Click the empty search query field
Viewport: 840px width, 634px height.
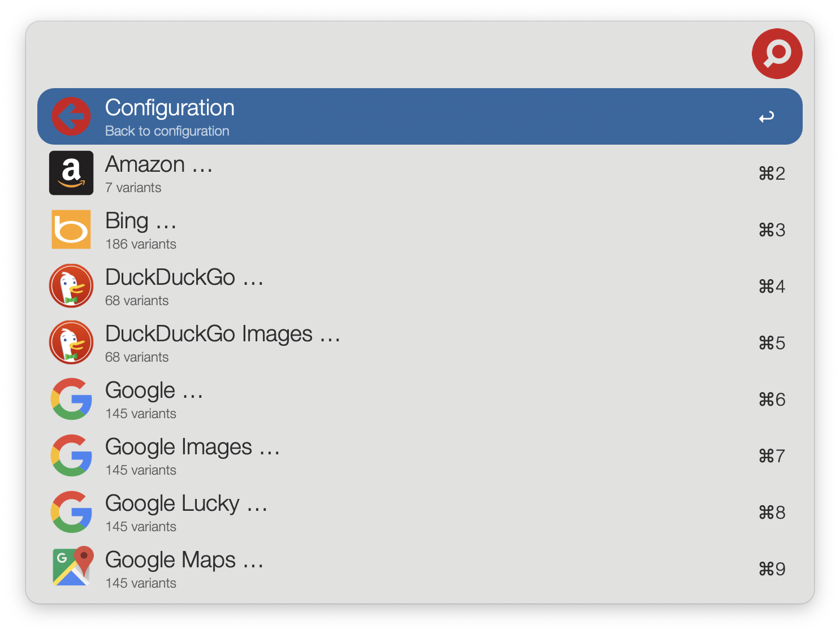point(384,54)
